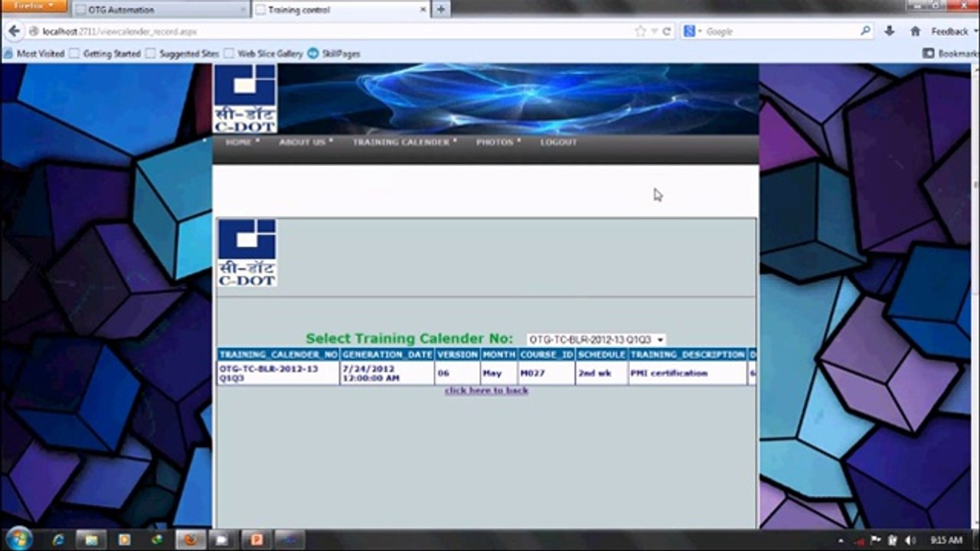
Task: Click the search magnifier icon in Google box
Action: (x=865, y=31)
